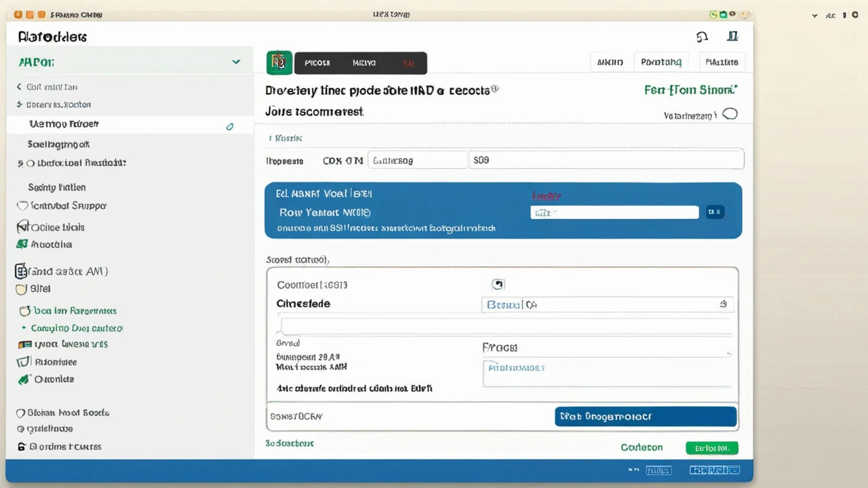This screenshot has width=868, height=488.
Task: Click the green leaf icon on the highlighted sidebar row
Action: 230,126
